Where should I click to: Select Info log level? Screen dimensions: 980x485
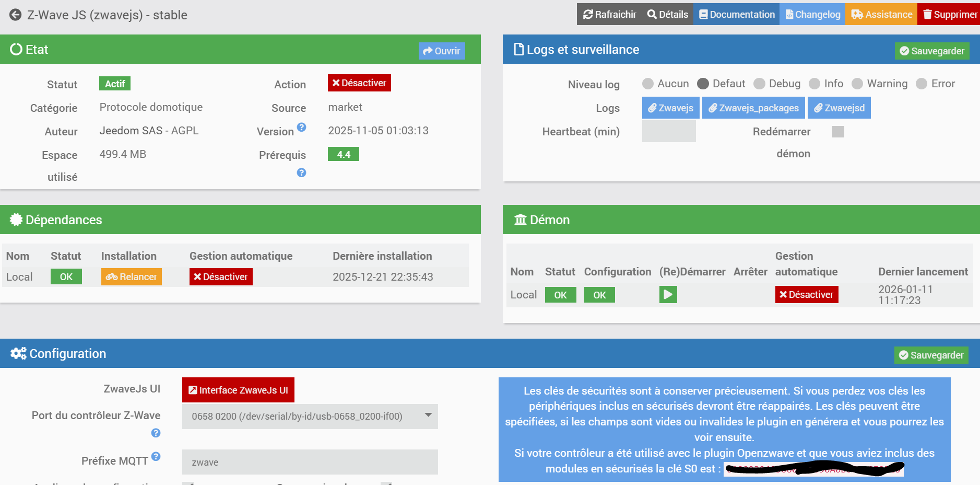click(814, 84)
